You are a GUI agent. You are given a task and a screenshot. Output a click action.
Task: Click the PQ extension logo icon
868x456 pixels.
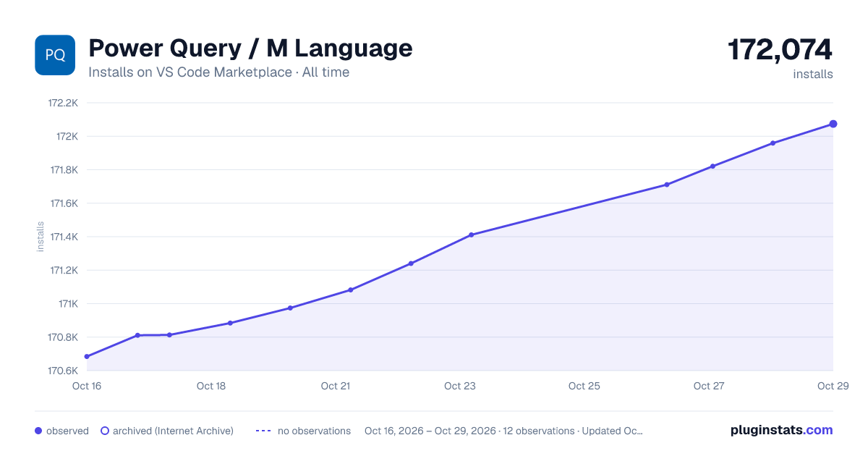(x=55, y=55)
